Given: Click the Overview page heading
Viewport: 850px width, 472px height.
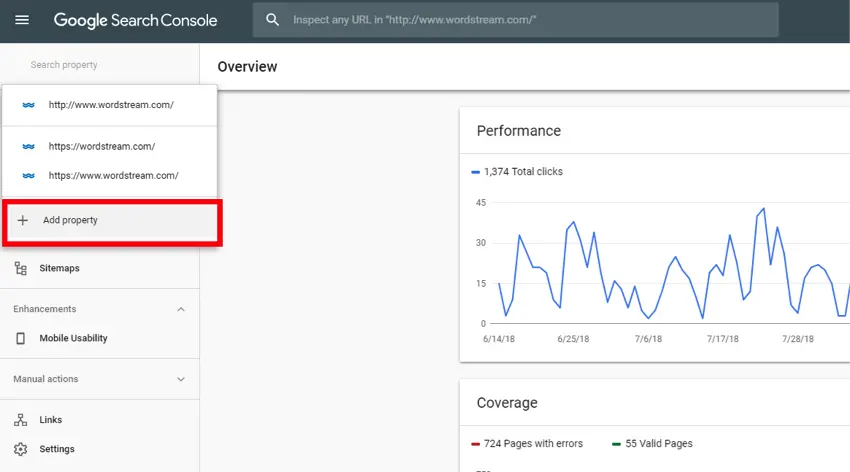Looking at the screenshot, I should (247, 67).
